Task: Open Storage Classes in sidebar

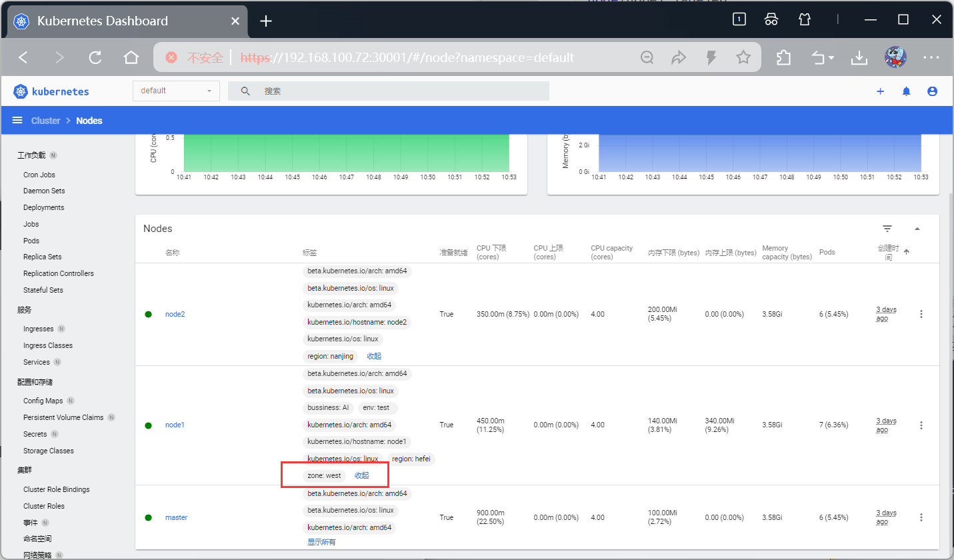Action: pos(49,451)
